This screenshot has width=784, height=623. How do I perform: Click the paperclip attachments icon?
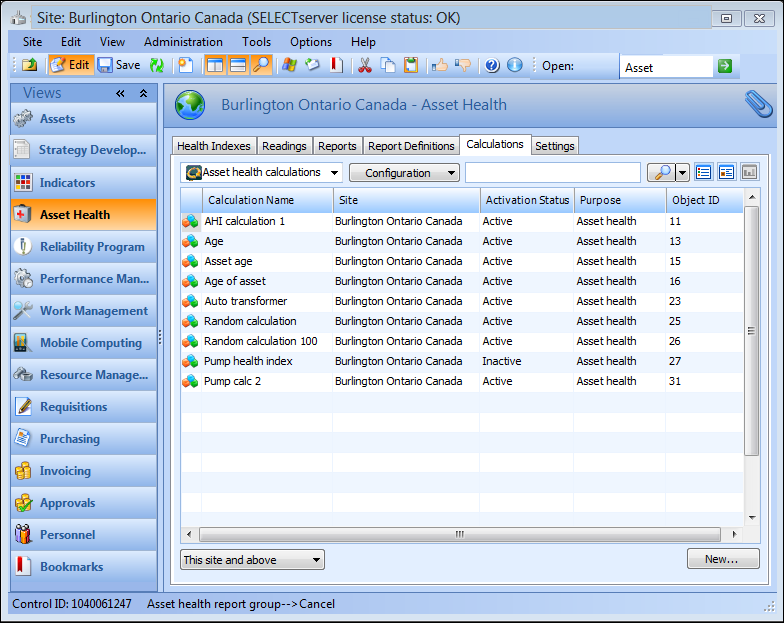tap(758, 104)
